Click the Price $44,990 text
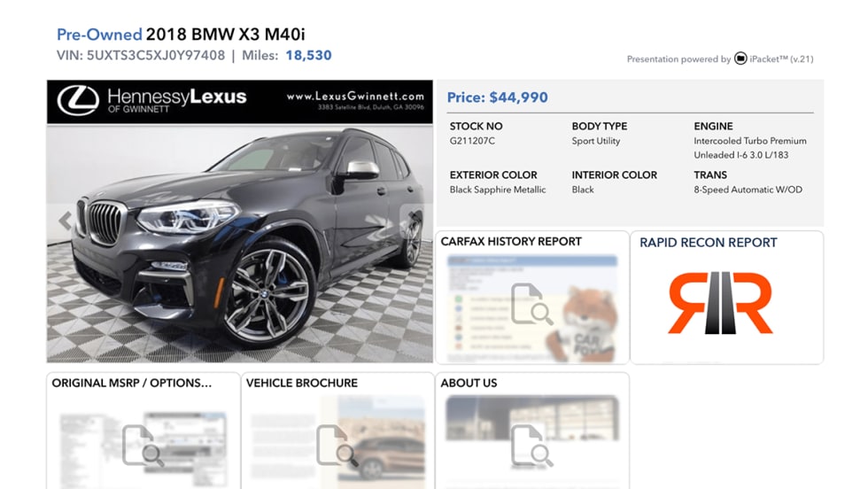The width and height of the screenshot is (868, 489). pos(497,97)
